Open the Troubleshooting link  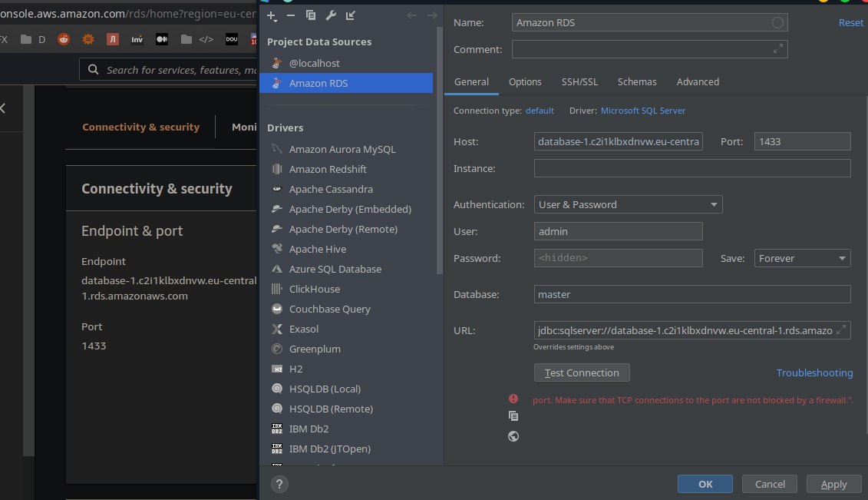point(814,373)
